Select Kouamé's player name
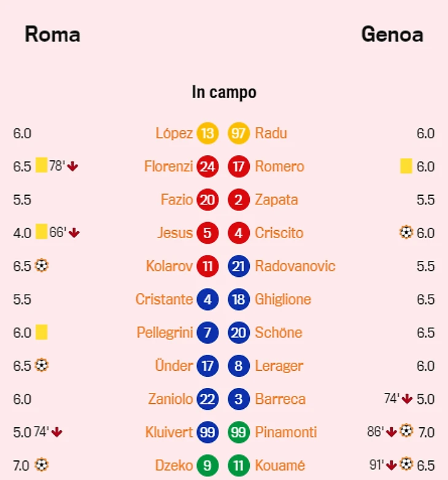Screen dimensions: 448x480 point(279,465)
